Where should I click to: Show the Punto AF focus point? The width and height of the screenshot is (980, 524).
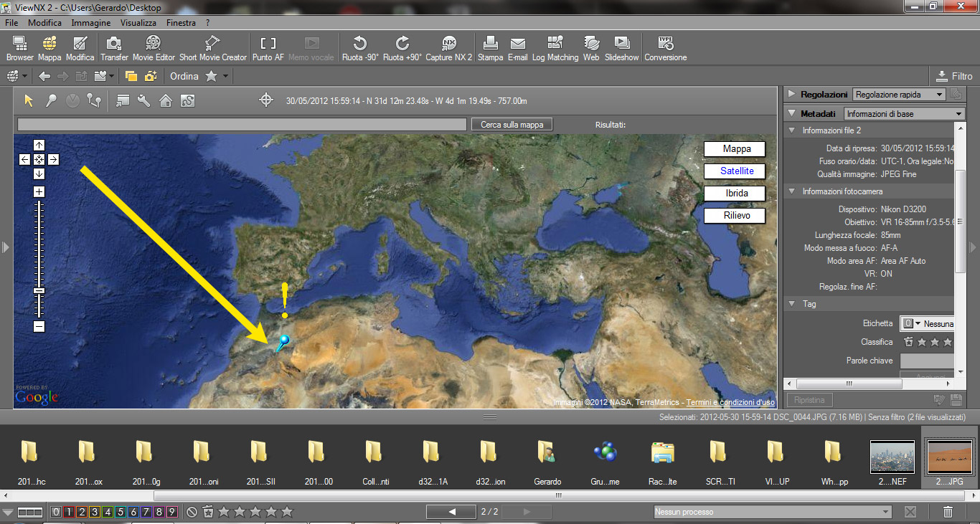(268, 48)
